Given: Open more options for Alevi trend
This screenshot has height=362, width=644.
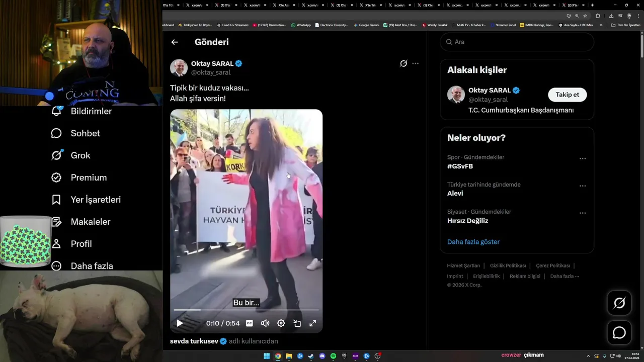Looking at the screenshot, I should coord(583,186).
